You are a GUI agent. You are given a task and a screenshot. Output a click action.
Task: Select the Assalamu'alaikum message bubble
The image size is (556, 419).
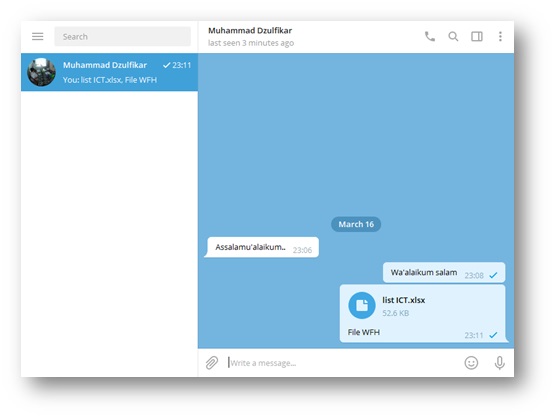click(x=262, y=247)
